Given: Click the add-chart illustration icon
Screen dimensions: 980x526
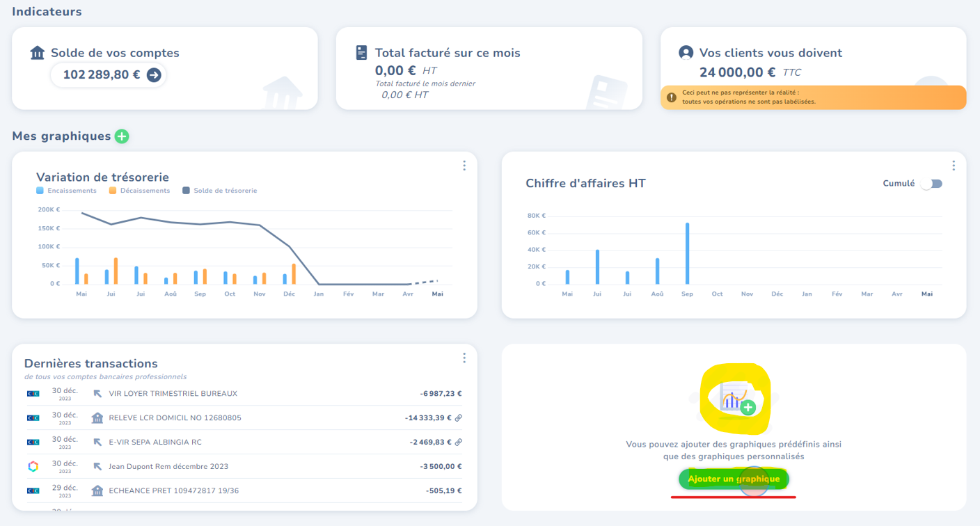Looking at the screenshot, I should pyautogui.click(x=734, y=399).
